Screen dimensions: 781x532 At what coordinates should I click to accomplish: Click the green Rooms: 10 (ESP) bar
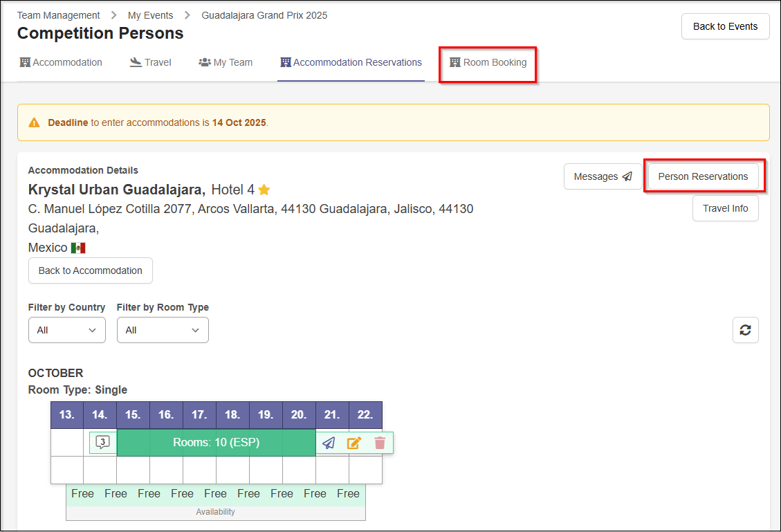(216, 443)
